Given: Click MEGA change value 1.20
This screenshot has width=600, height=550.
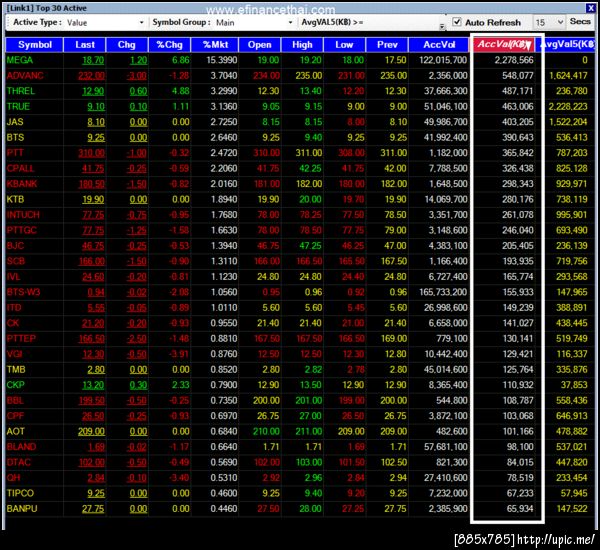Looking at the screenshot, I should 139,60.
